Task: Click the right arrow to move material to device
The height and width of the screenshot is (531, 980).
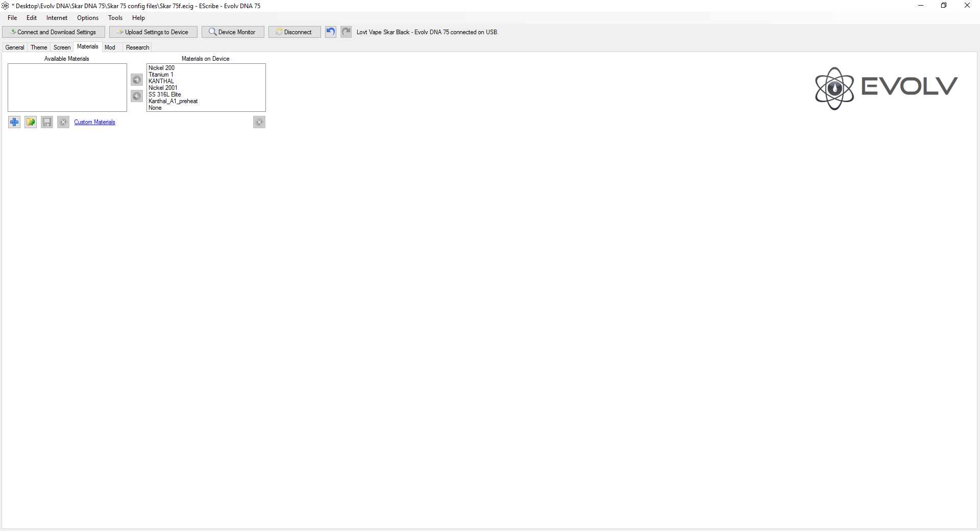Action: (x=137, y=80)
